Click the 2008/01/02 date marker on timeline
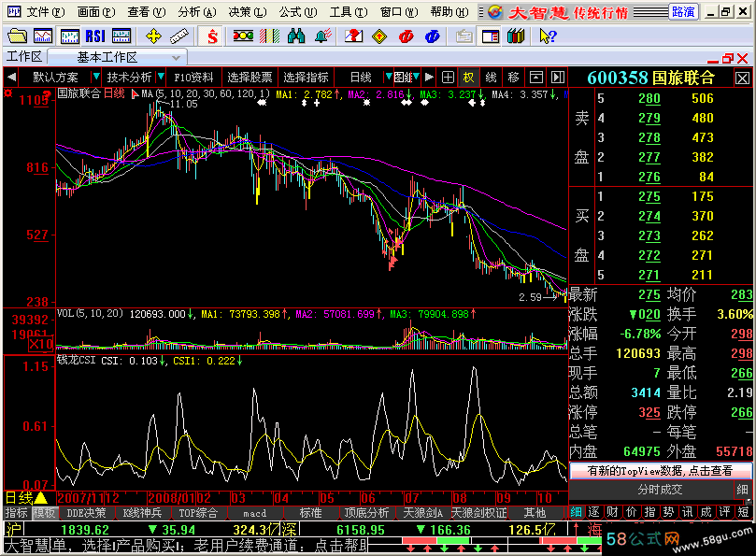The height and width of the screenshot is (556, 756). (179, 498)
